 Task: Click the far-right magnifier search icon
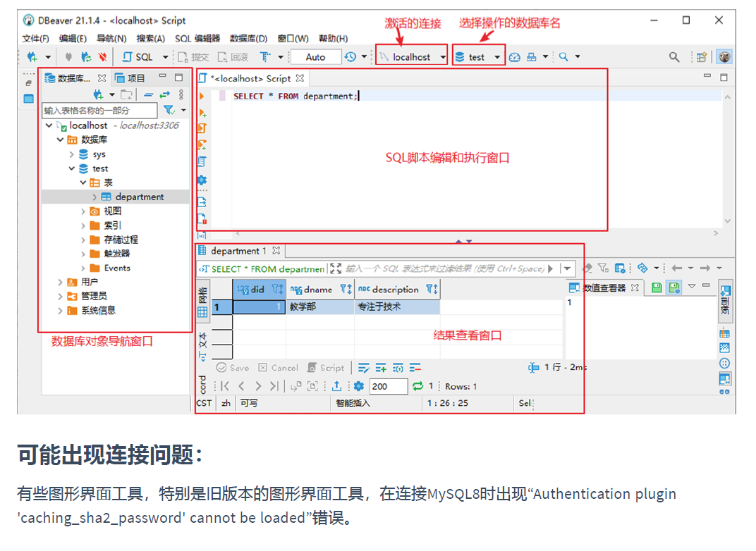[x=674, y=57]
